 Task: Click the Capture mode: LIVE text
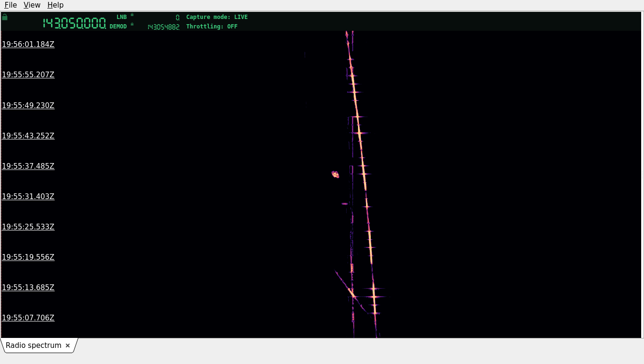pyautogui.click(x=217, y=17)
